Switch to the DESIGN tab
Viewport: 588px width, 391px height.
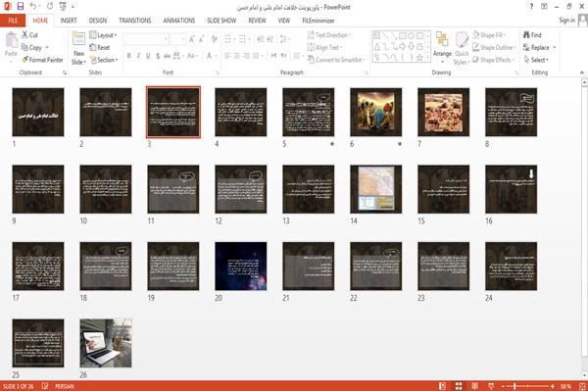click(97, 21)
